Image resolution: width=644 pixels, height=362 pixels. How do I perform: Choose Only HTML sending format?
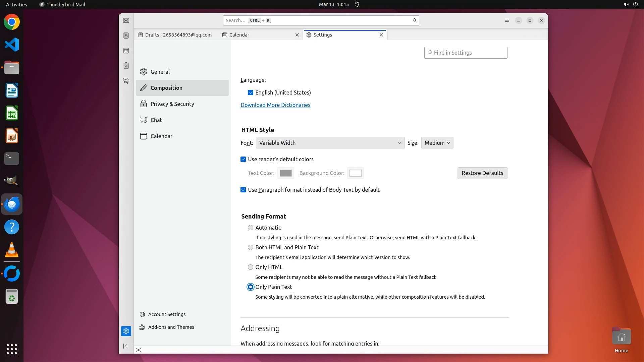tap(251, 267)
